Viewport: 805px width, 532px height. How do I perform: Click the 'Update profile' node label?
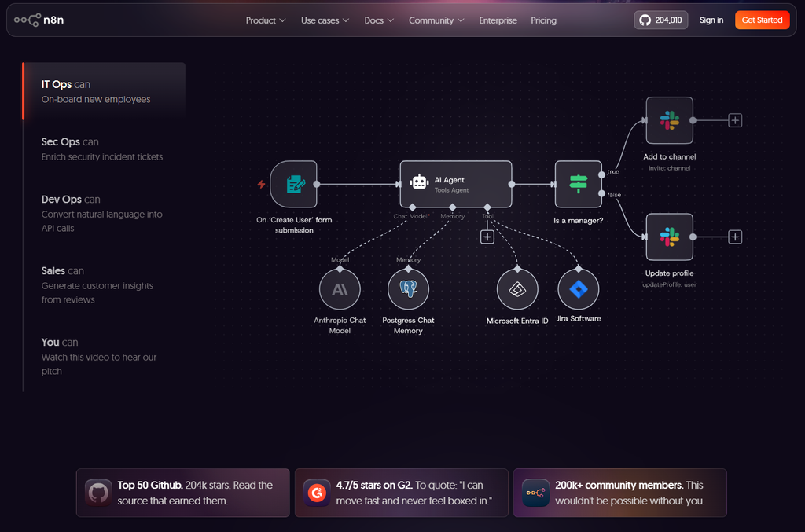pos(670,273)
